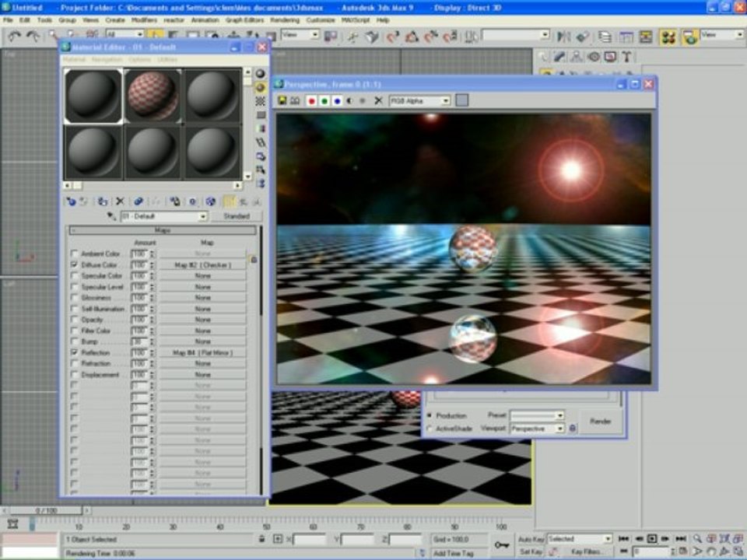Click Clone Rendered Frame Window icon

[296, 100]
